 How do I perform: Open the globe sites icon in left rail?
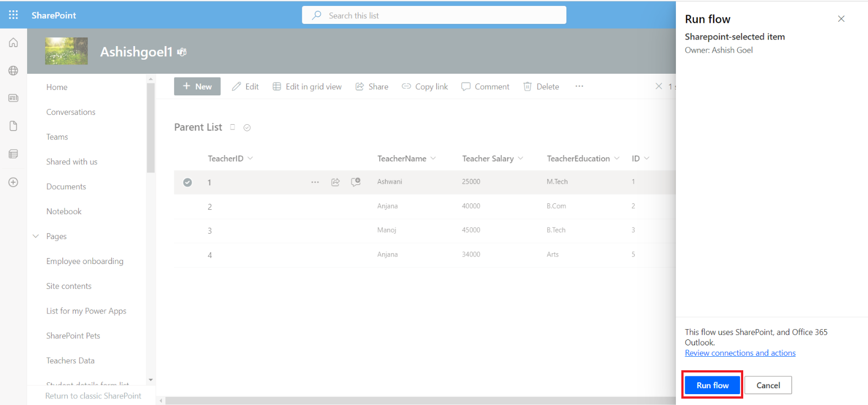tap(14, 70)
